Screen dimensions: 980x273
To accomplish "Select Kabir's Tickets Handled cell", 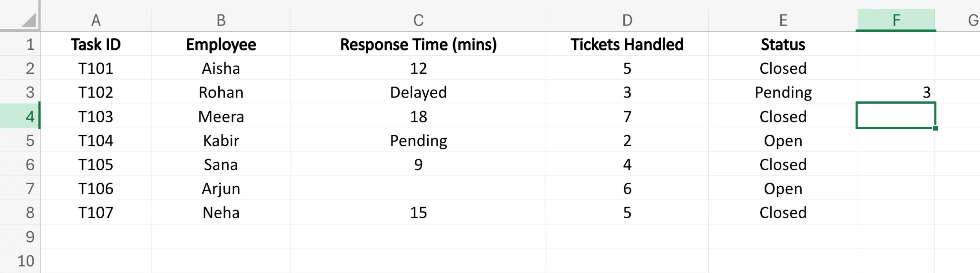I will pyautogui.click(x=627, y=141).
